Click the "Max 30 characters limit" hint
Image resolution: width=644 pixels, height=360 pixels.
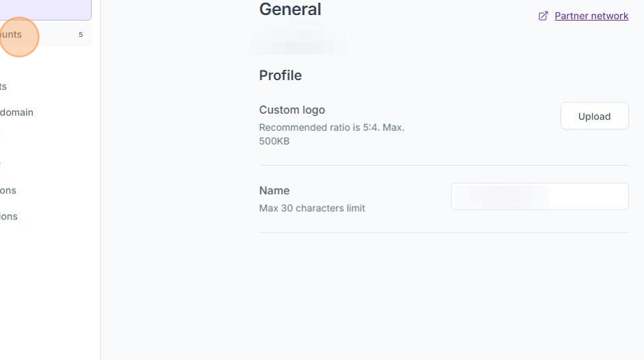[312, 208]
